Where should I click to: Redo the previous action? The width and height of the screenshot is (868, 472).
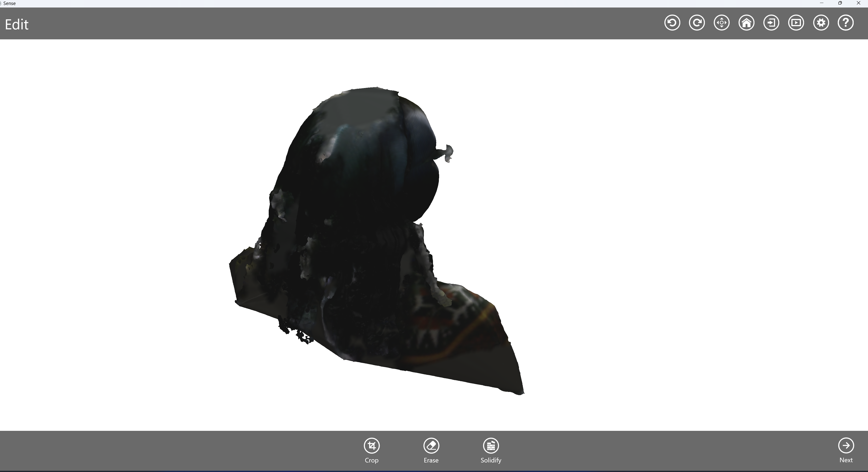697,23
